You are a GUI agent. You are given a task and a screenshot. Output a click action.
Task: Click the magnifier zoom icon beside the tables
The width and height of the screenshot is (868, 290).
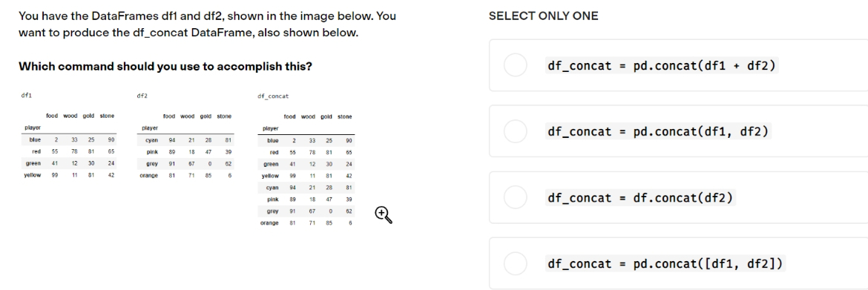384,215
